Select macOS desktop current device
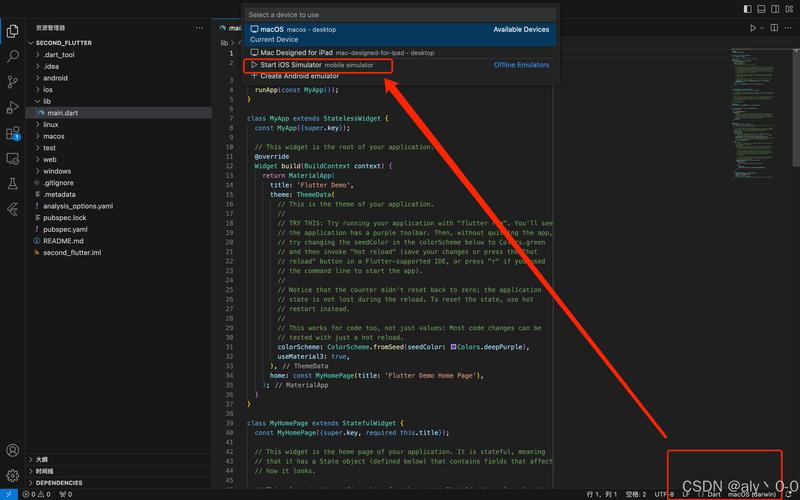This screenshot has height=500, width=800. click(x=400, y=34)
